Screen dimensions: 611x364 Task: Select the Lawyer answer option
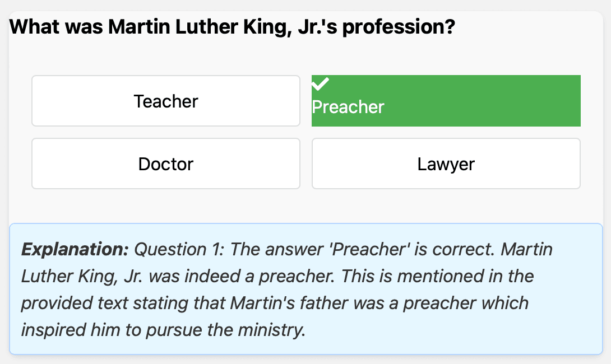point(446,164)
